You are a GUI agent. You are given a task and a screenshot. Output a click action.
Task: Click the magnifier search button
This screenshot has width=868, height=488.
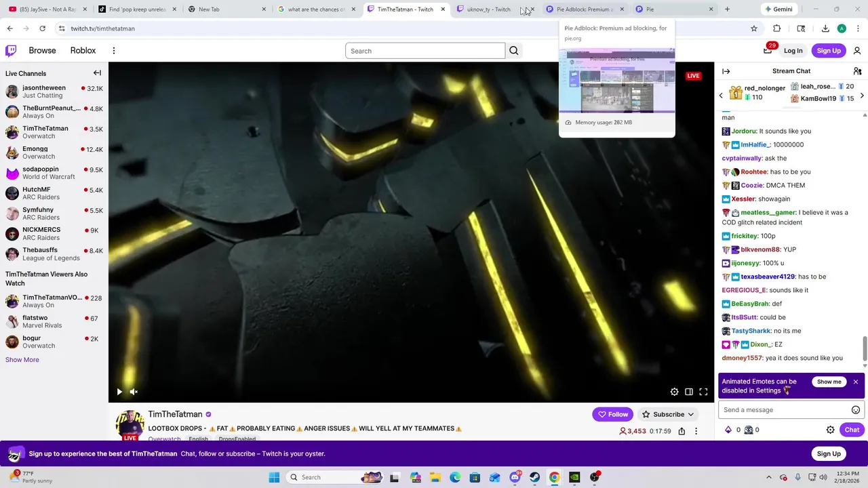click(x=514, y=51)
